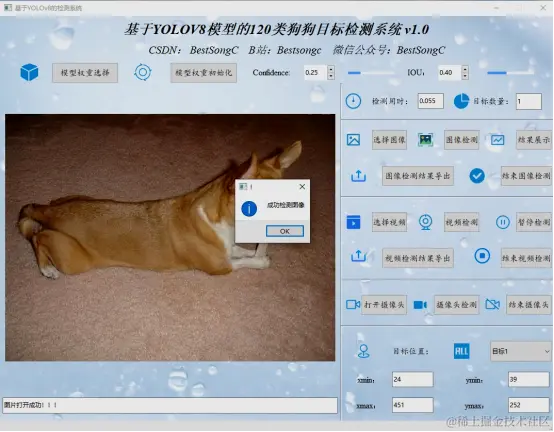554x432 pixels.
Task: Click the picture icon beside 选择图像
Action: 353,140
